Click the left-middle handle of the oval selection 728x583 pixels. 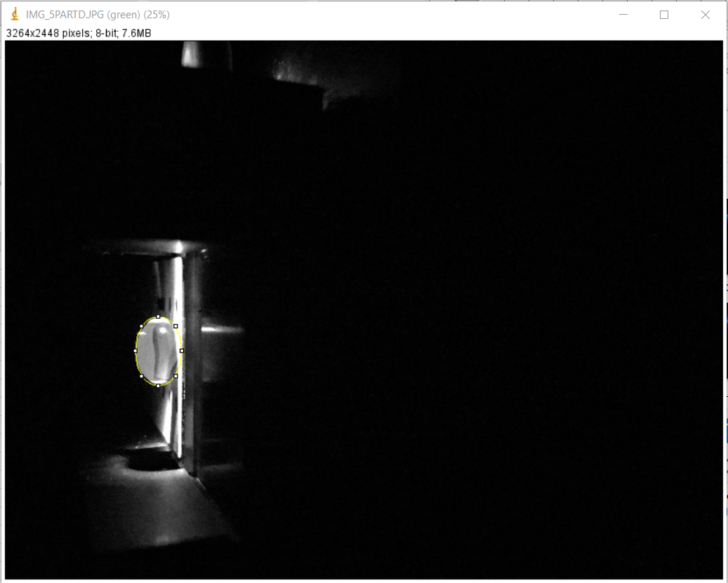tap(135, 351)
